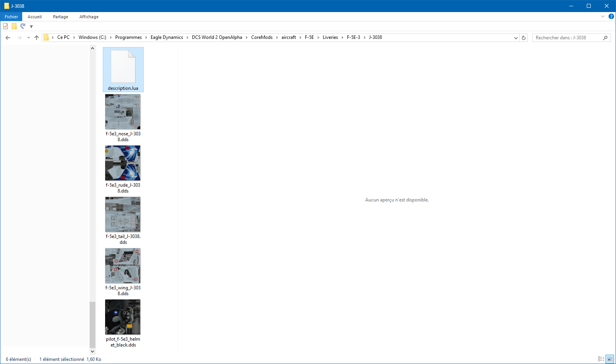Image resolution: width=616 pixels, height=364 pixels.
Task: Switch to Details view icon
Action: tap(601, 359)
